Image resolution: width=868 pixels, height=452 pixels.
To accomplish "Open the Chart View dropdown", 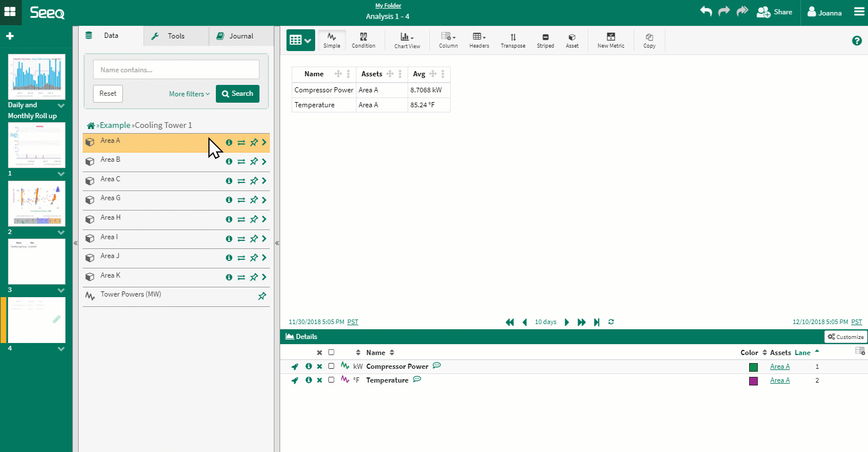I will point(407,40).
